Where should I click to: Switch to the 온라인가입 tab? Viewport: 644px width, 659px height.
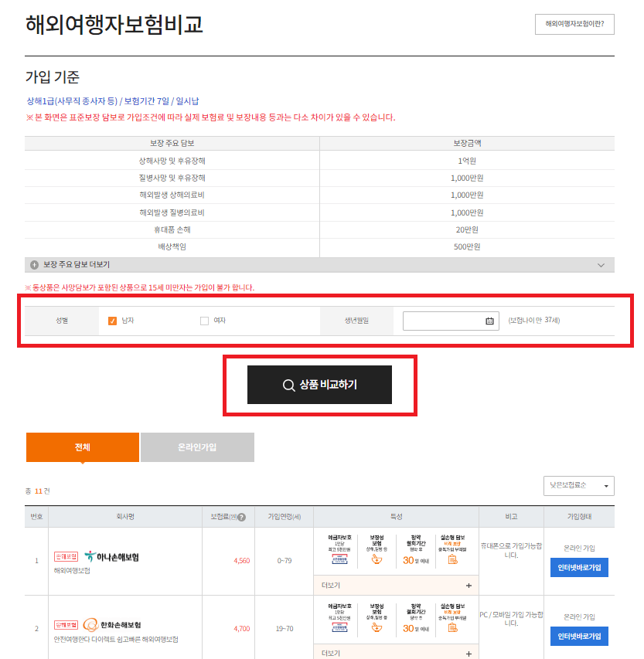[196, 447]
